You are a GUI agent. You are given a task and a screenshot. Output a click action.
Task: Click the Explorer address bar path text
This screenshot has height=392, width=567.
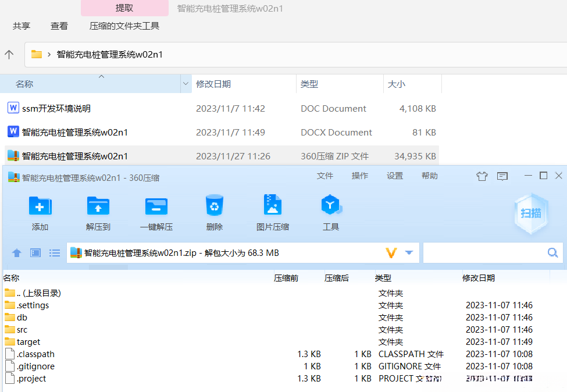[x=109, y=55]
